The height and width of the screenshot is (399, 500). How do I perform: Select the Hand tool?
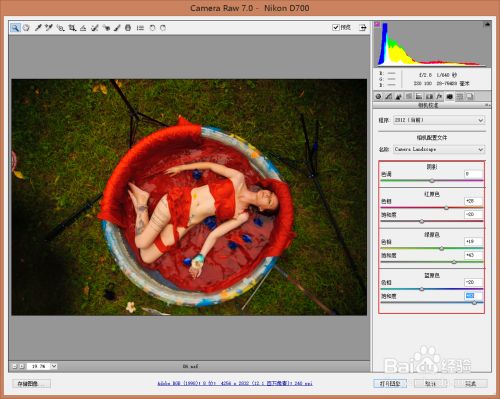(26, 28)
